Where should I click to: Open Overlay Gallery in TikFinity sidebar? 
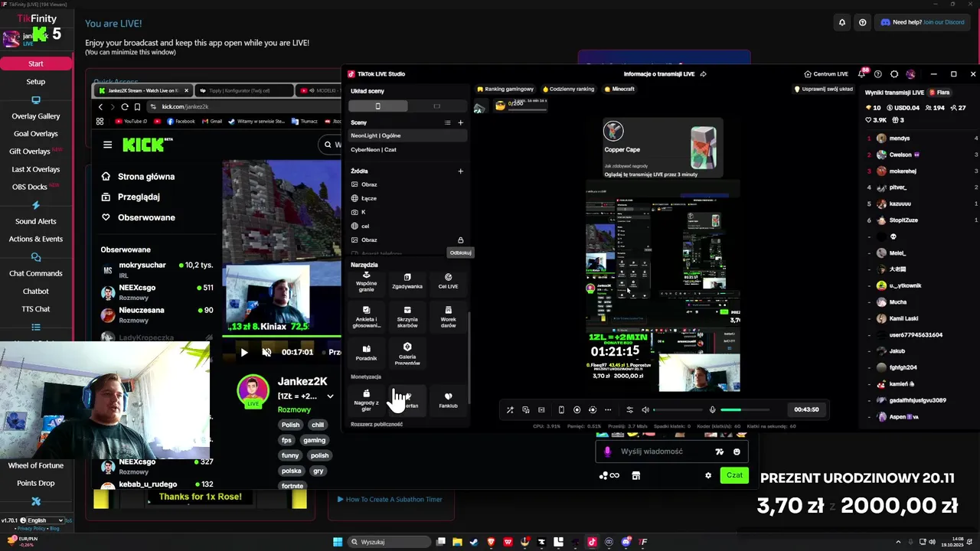click(x=36, y=116)
